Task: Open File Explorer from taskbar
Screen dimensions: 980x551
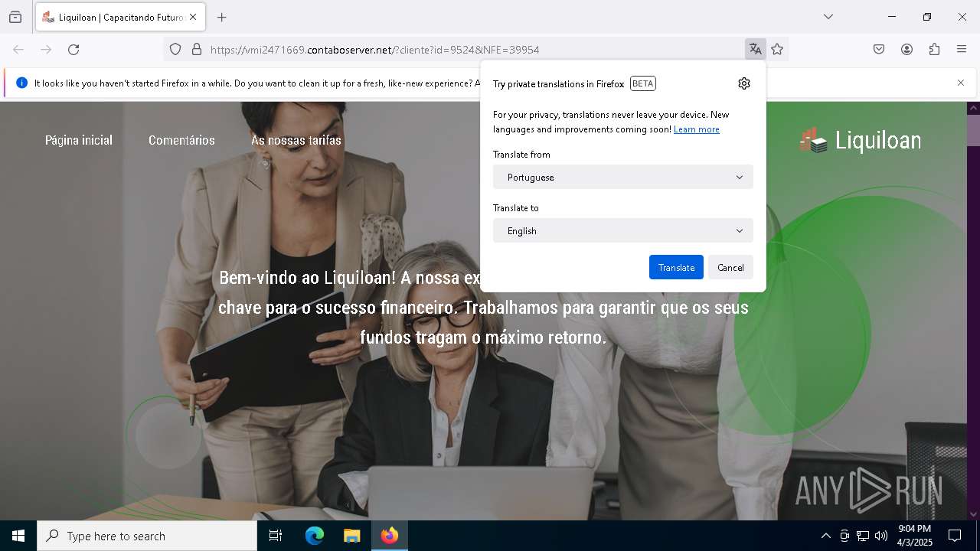Action: point(351,536)
